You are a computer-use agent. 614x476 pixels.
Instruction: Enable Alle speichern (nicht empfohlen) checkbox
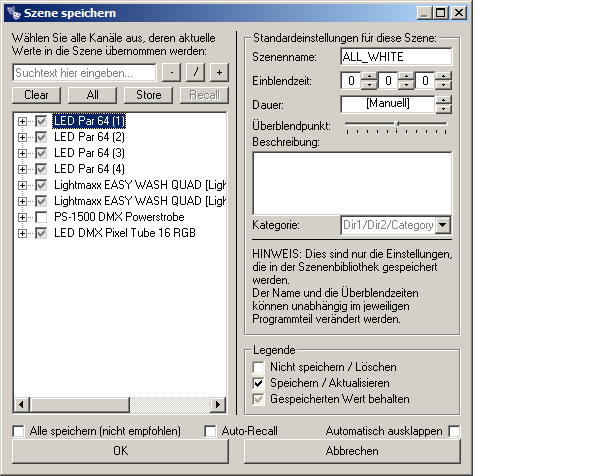(19, 431)
